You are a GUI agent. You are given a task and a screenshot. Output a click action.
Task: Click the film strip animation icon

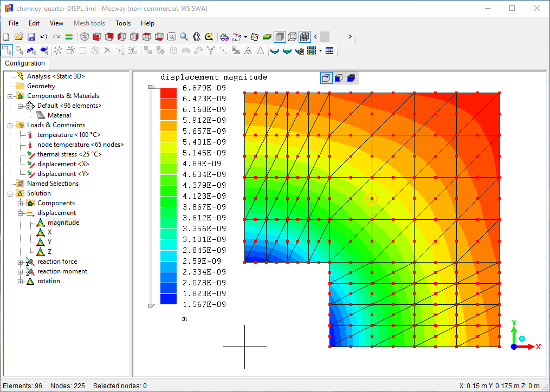coord(312,50)
